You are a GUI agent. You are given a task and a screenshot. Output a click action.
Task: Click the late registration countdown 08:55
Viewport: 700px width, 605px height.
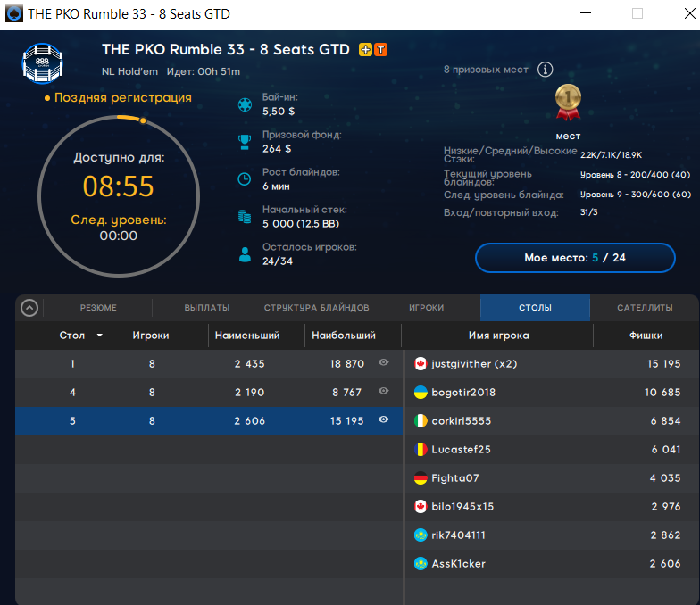point(118,186)
